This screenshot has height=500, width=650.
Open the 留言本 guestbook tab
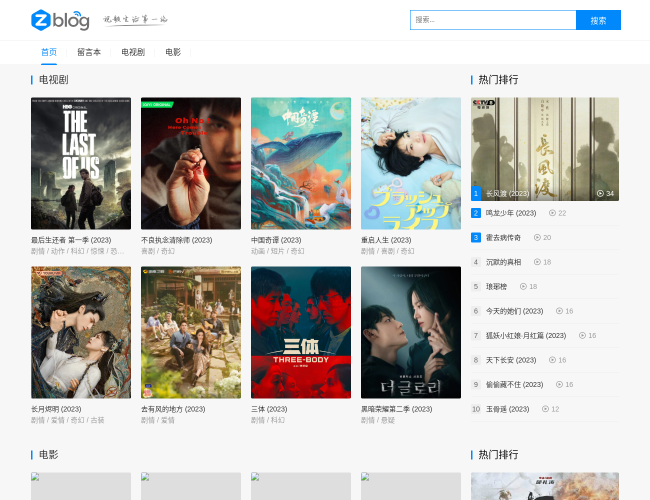point(89,52)
